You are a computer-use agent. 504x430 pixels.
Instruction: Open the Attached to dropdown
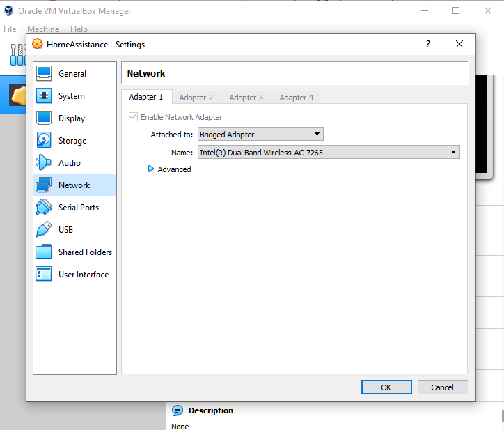(x=260, y=134)
